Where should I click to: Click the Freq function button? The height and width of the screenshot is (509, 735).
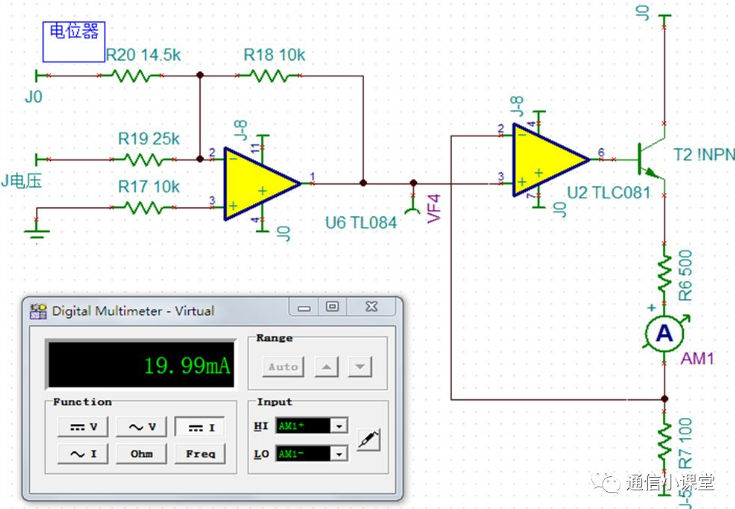[200, 453]
